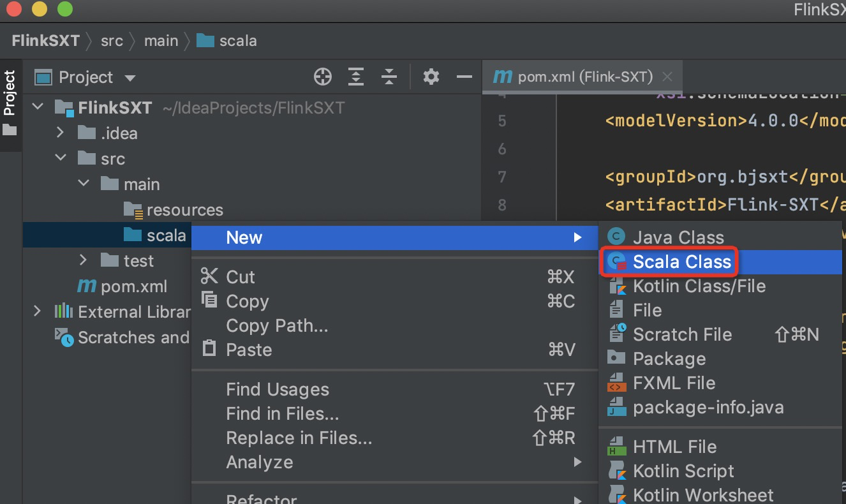846x504 pixels.
Task: Click the artifactId Flink-SXT line
Action: (x=726, y=205)
